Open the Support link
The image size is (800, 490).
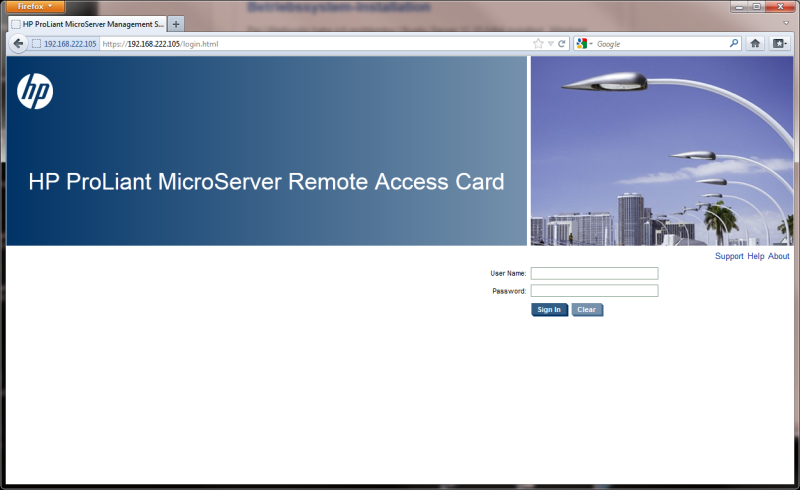(729, 256)
